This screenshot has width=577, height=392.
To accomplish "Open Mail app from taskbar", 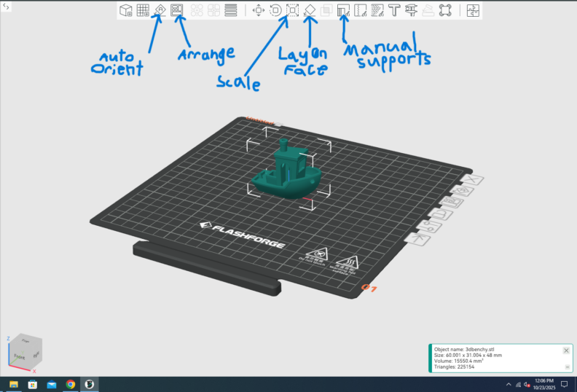I will point(52,384).
